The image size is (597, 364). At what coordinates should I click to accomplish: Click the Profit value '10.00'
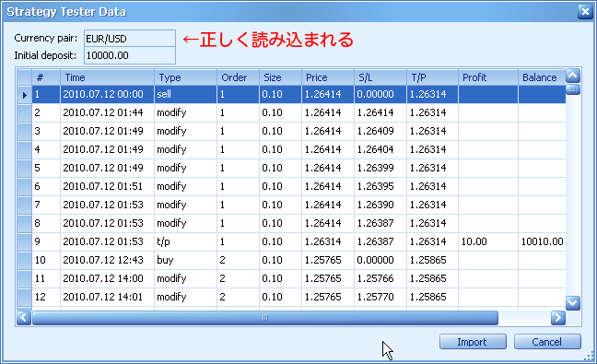click(x=488, y=241)
